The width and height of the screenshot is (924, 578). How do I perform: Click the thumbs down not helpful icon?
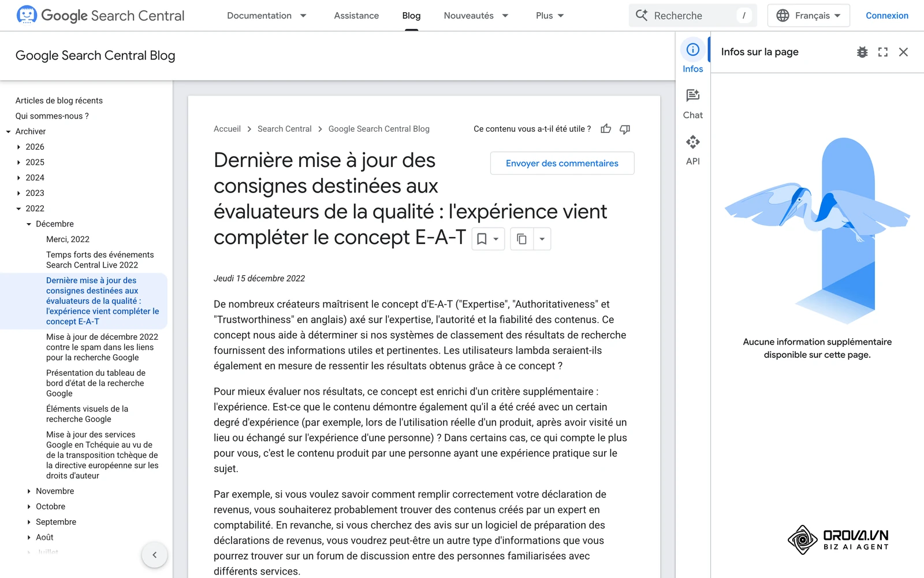pyautogui.click(x=625, y=129)
